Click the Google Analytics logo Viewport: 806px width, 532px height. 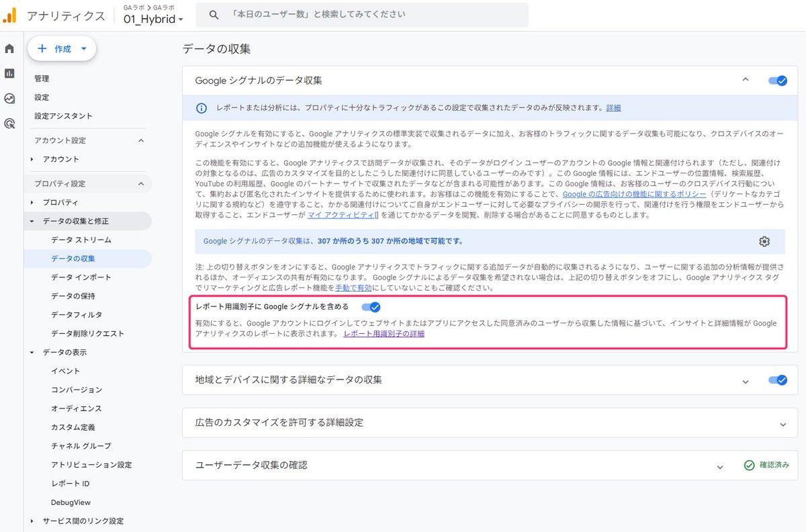pos(10,15)
